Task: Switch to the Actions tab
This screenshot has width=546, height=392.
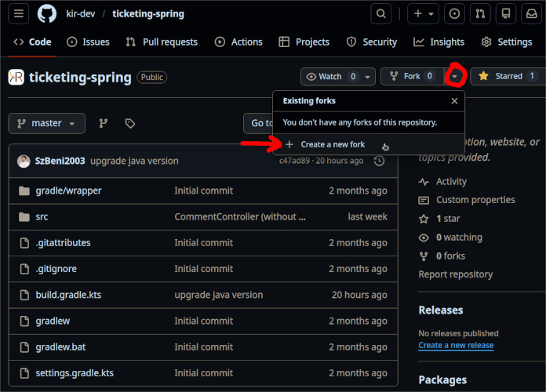Action: (238, 42)
